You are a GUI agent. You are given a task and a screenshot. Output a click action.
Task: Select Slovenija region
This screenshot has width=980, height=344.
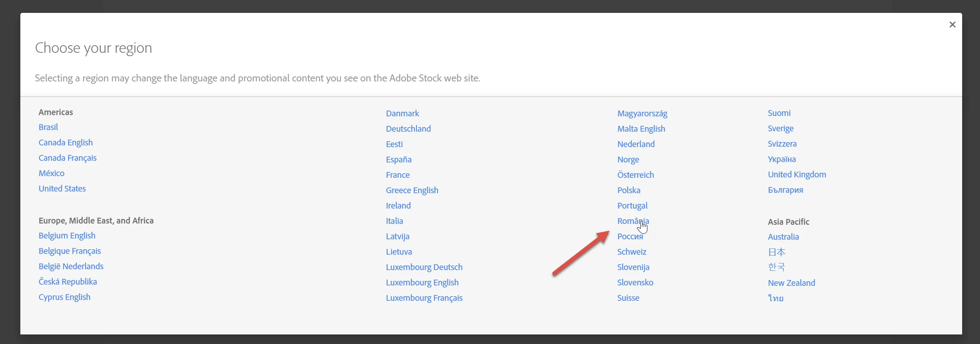tap(633, 267)
